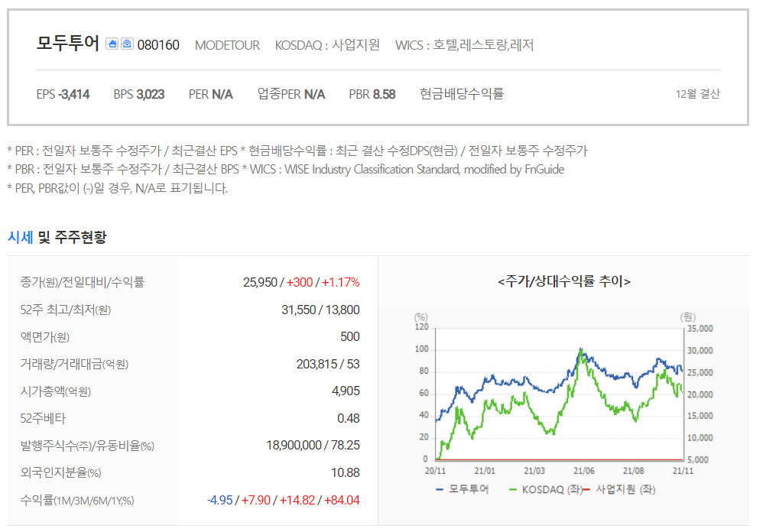This screenshot has width=763, height=532.
Task: Click the 52주베타 row label
Action: pos(43,418)
